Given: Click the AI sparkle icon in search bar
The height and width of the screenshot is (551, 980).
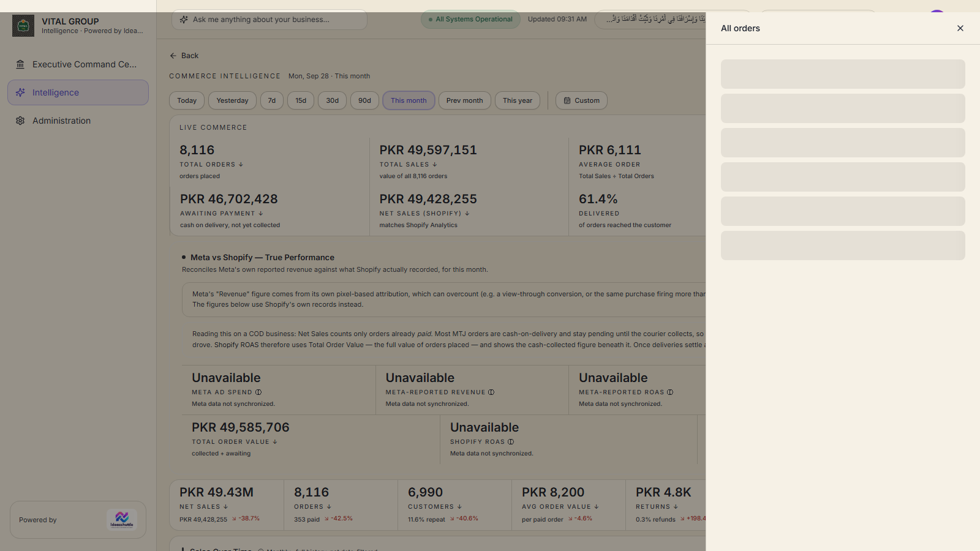Looking at the screenshot, I should click(184, 20).
